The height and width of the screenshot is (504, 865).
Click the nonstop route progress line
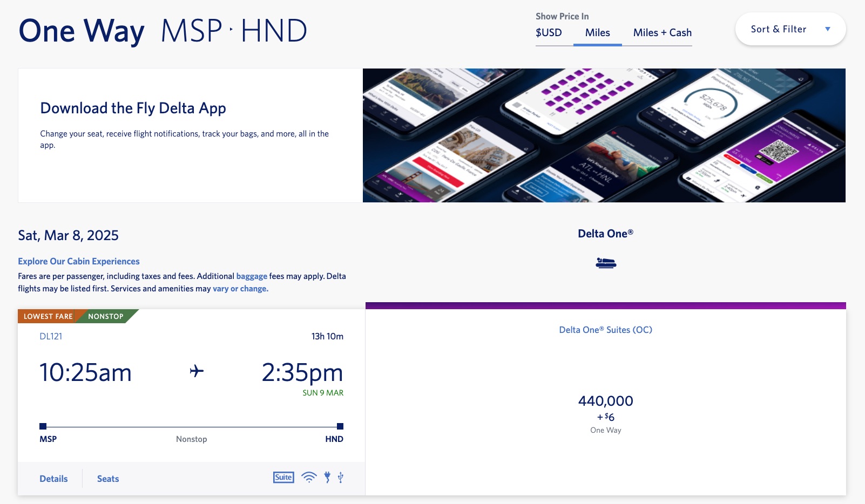(x=191, y=426)
